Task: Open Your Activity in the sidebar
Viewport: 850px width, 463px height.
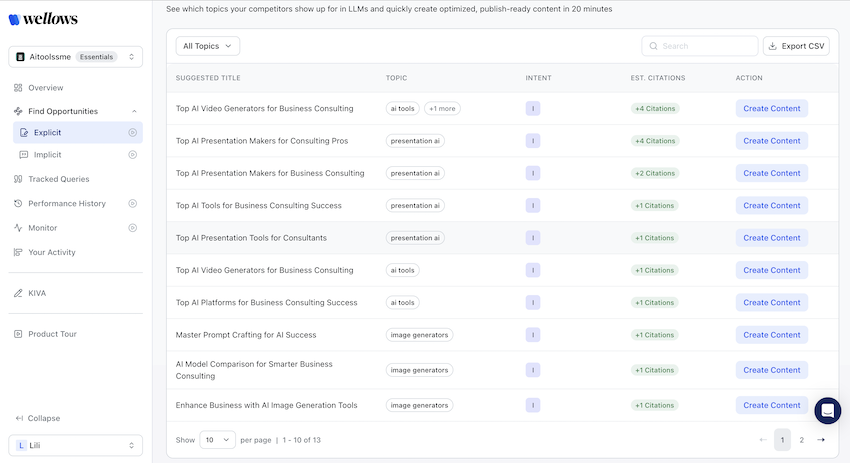Action: point(51,252)
